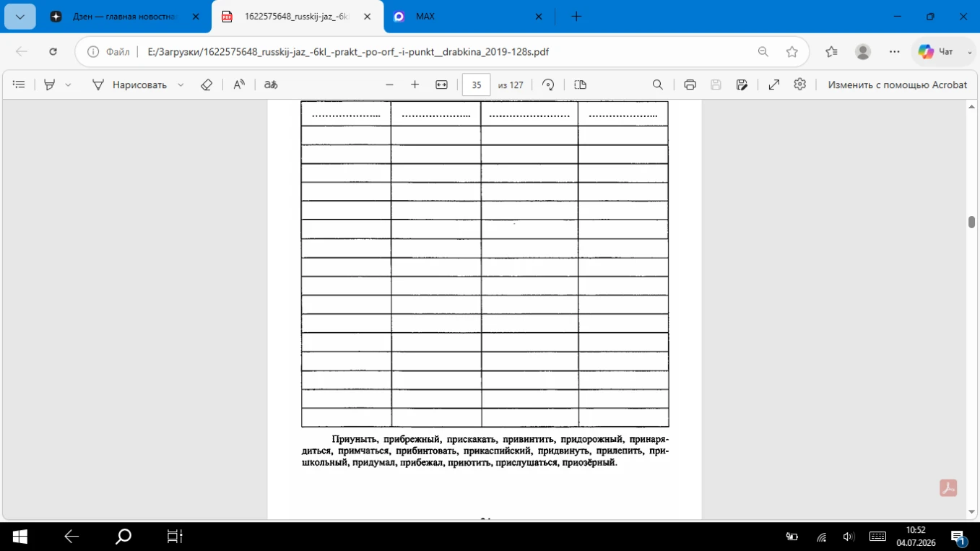Click the zoom out minus button
Screen dimensions: 980x551
tap(389, 84)
